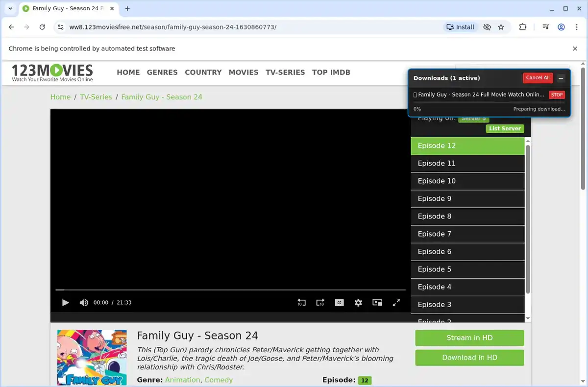Rewind 10 seconds in the player
This screenshot has height=387, width=588.
click(301, 303)
